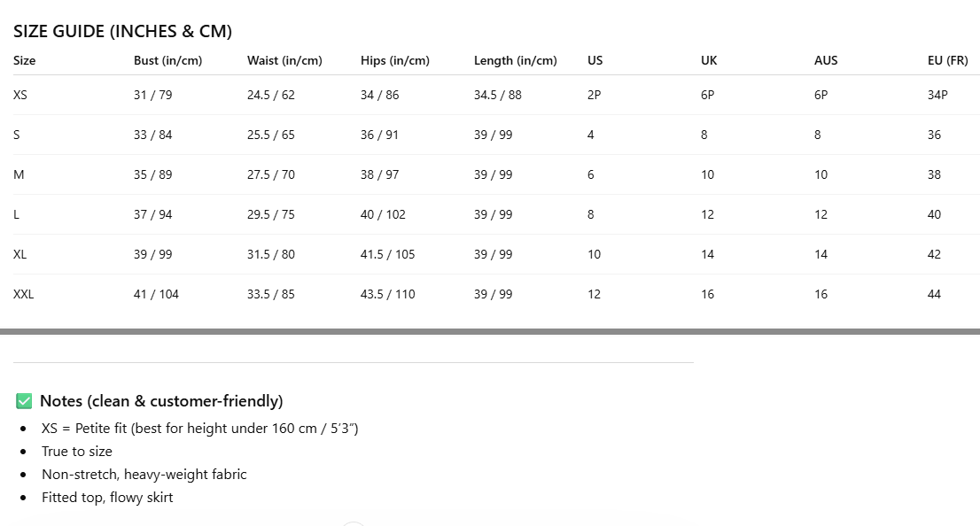Select the Bust (in/cm) column header

coord(167,60)
